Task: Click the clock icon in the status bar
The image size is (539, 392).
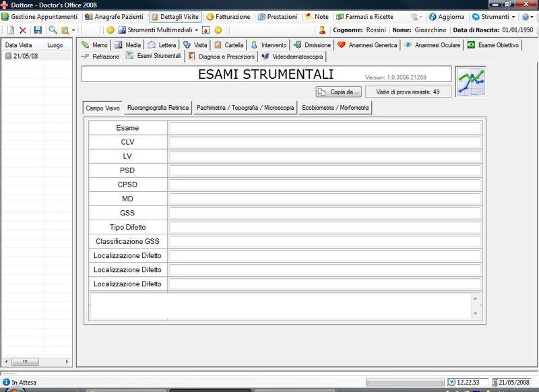Action: coord(451,382)
